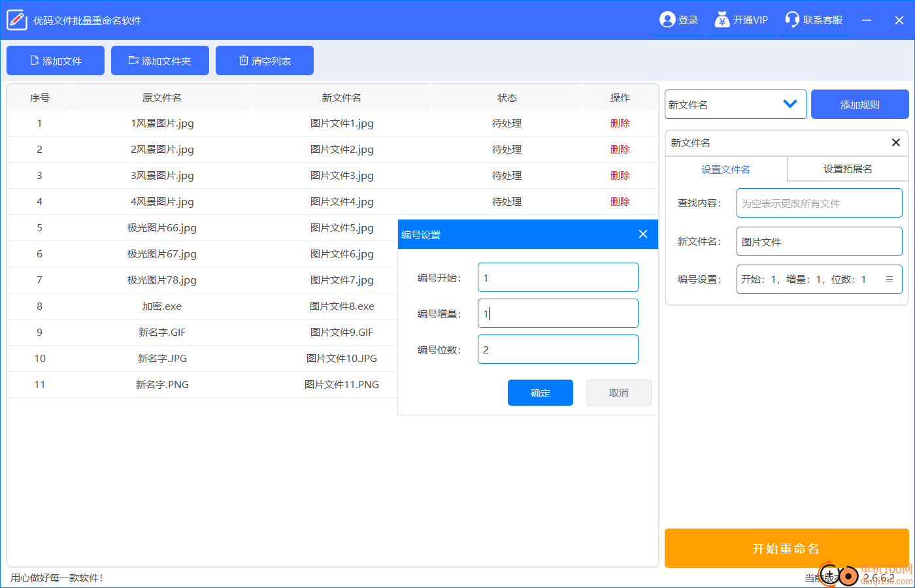Click the 序号 column header
Image resolution: width=915 pixels, height=588 pixels.
40,97
